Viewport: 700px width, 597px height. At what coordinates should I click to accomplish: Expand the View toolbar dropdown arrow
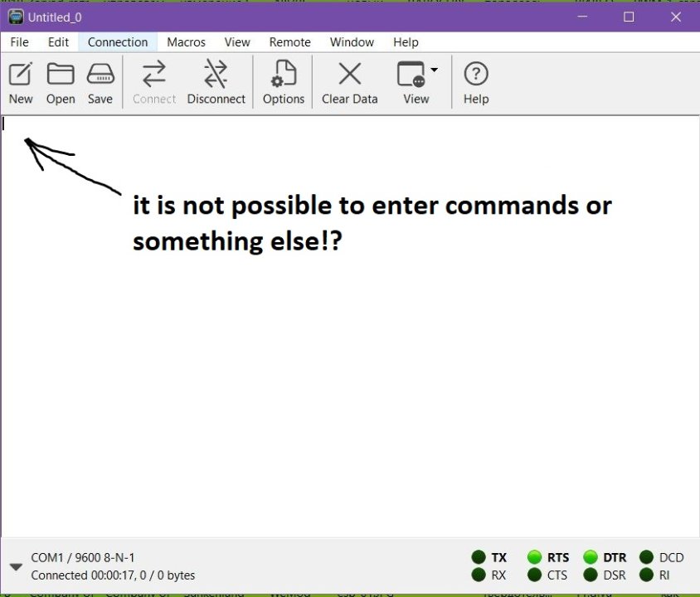tap(434, 70)
